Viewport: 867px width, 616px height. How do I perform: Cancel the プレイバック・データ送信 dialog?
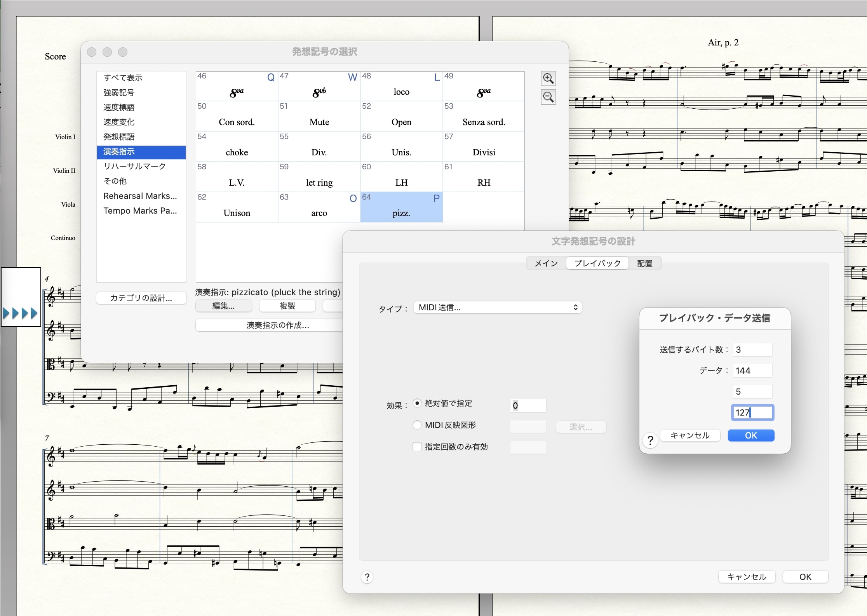click(690, 435)
